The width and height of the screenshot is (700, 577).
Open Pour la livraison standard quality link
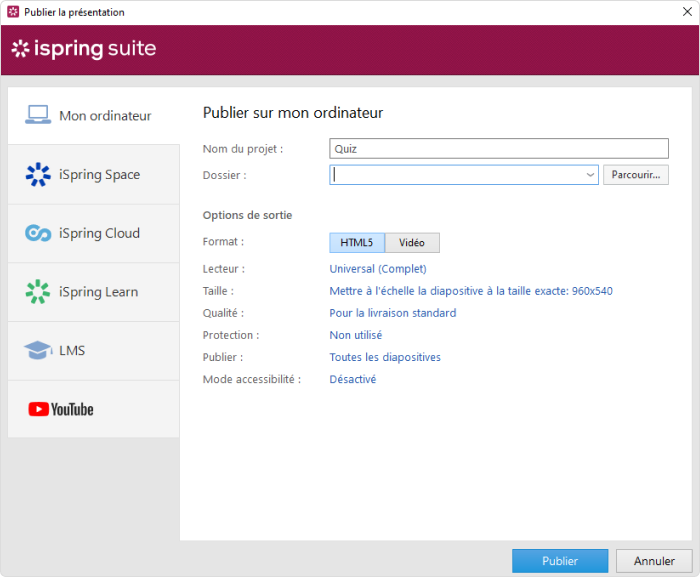[x=393, y=313]
